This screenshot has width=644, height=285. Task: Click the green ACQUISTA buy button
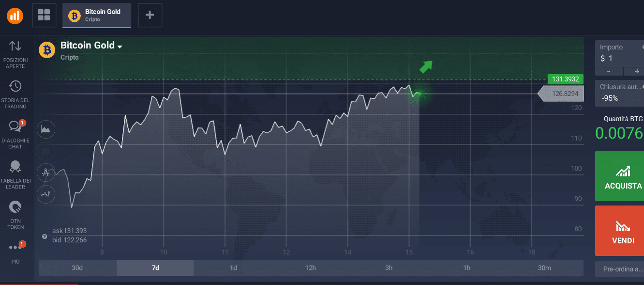click(620, 176)
